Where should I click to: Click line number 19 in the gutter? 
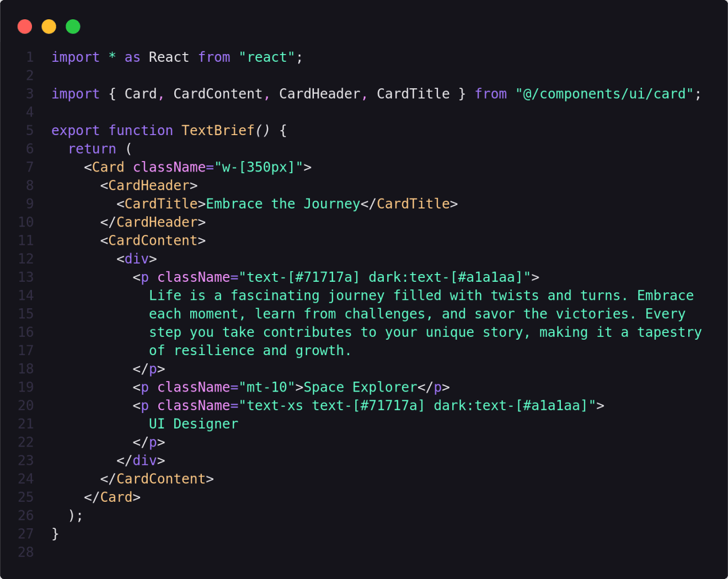[x=26, y=387]
